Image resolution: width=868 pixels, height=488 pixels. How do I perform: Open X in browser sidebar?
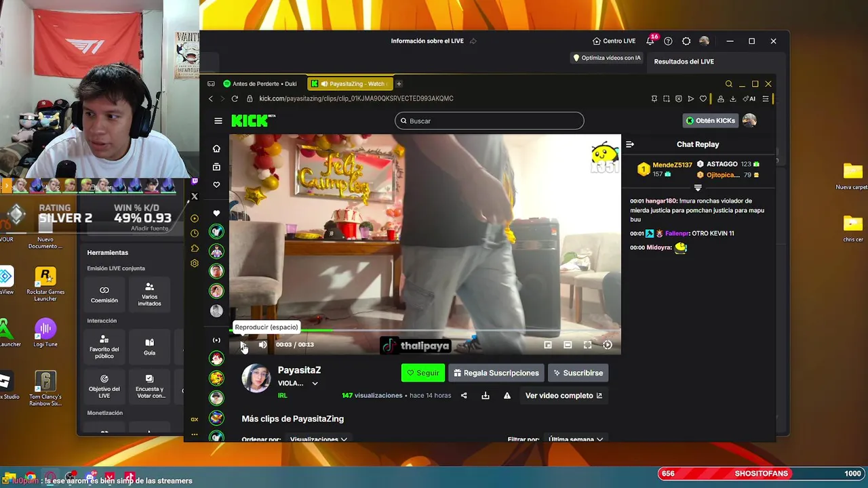coord(195,197)
